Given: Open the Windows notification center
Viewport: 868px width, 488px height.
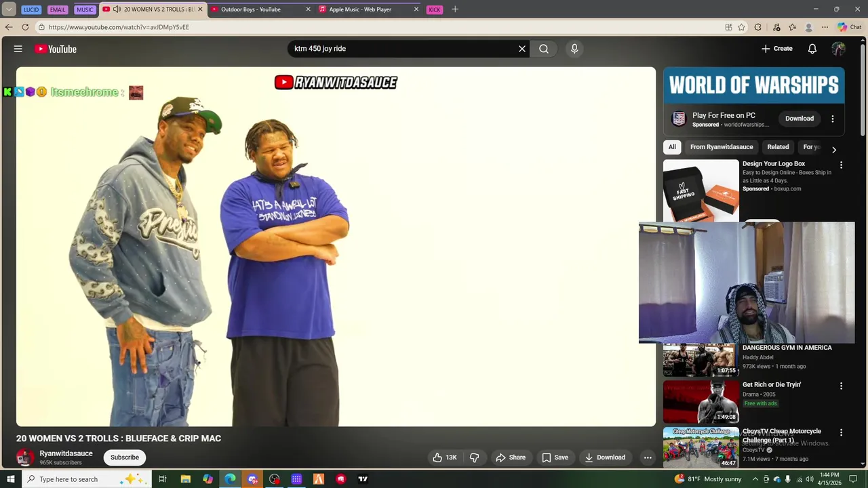Looking at the screenshot, I should [853, 479].
